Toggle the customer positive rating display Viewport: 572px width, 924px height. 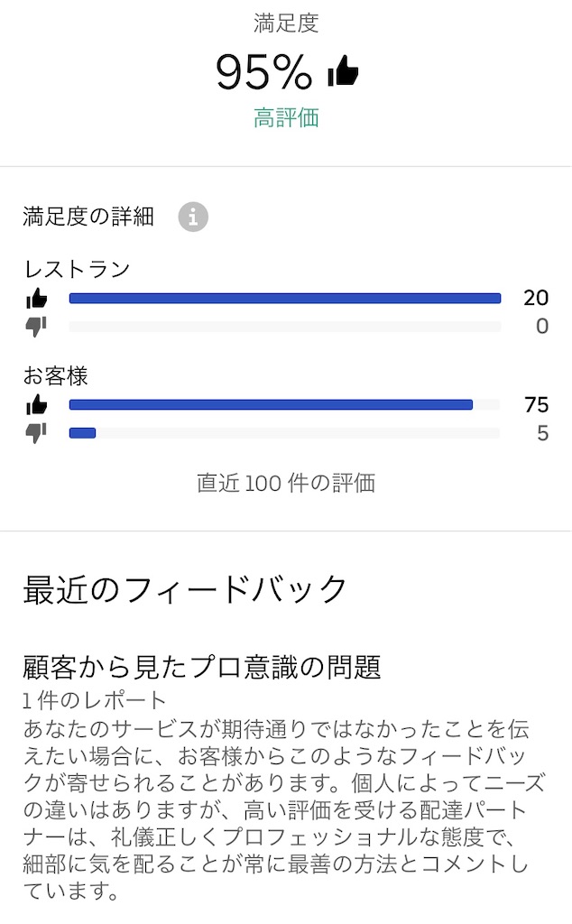[x=271, y=404]
